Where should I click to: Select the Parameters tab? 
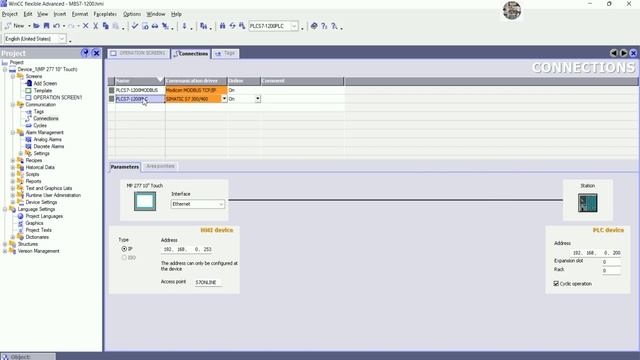click(x=125, y=167)
